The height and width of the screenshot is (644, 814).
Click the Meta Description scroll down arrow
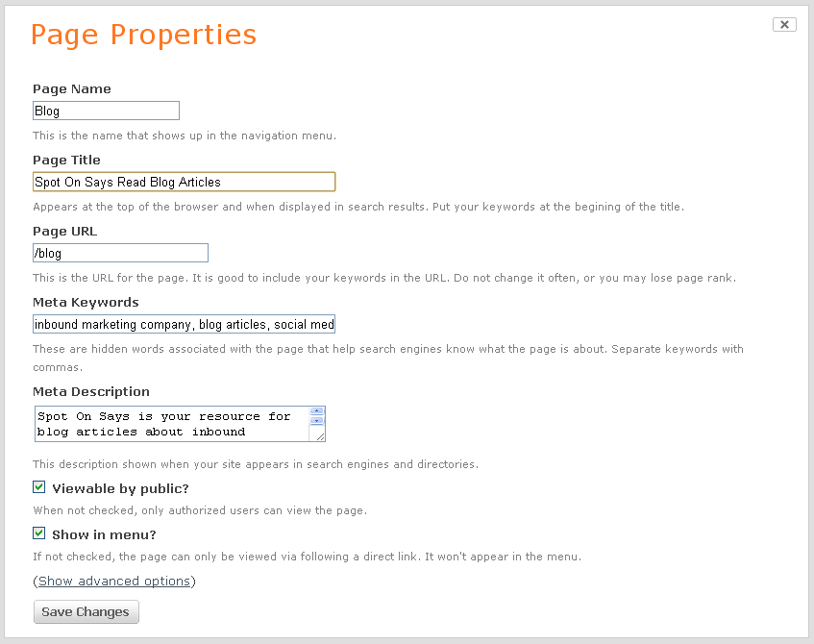pos(317,420)
